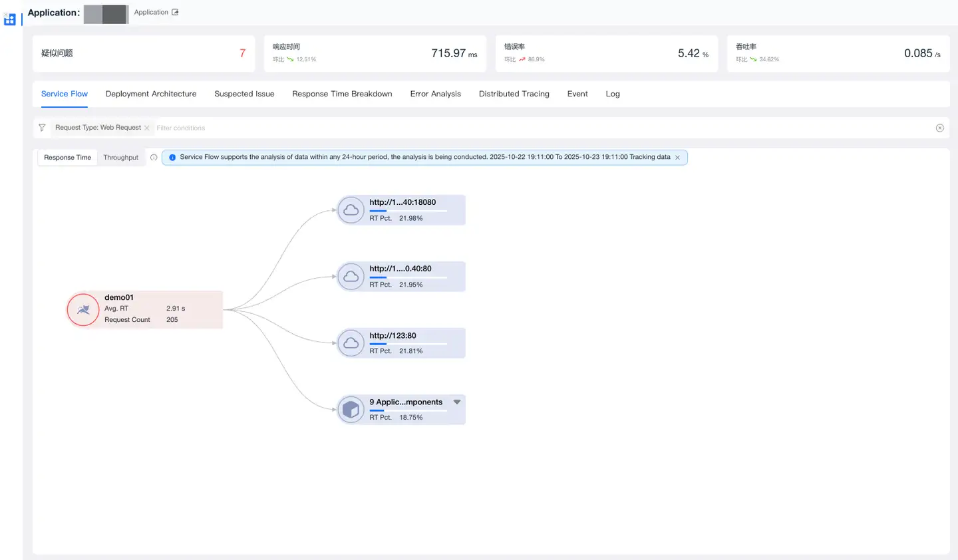Viewport: 958px width, 560px height.
Task: Open the Deployment Architecture tab
Action: click(151, 94)
